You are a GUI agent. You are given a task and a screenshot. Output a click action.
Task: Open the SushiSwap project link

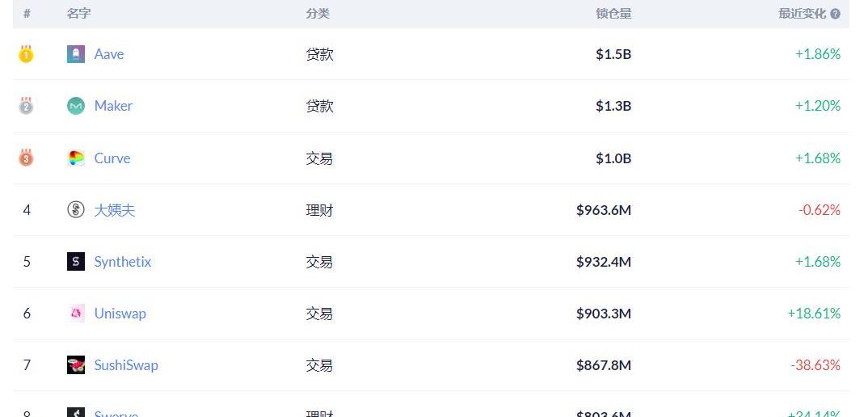[x=126, y=365]
